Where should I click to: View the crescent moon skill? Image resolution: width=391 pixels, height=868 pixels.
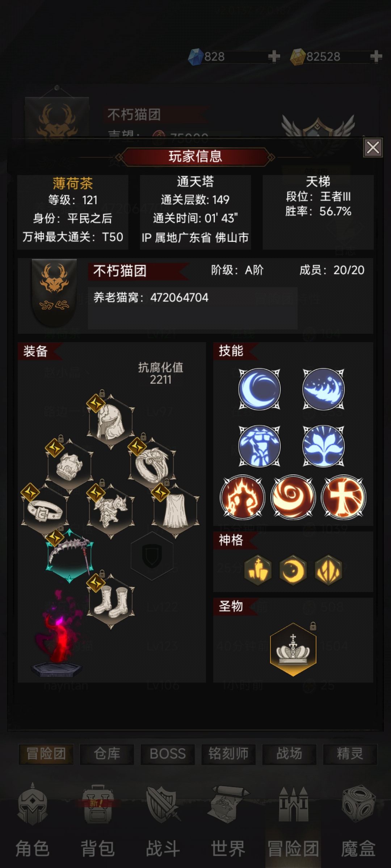[x=259, y=389]
